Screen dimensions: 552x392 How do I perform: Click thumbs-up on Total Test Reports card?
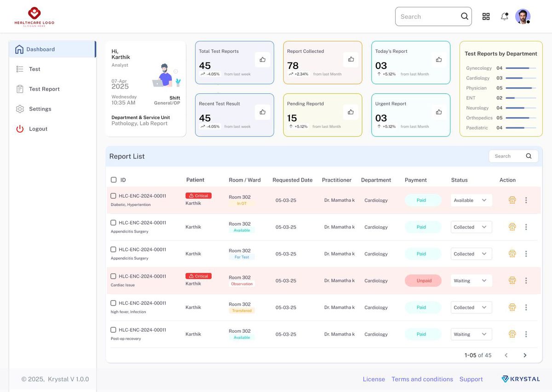click(262, 59)
